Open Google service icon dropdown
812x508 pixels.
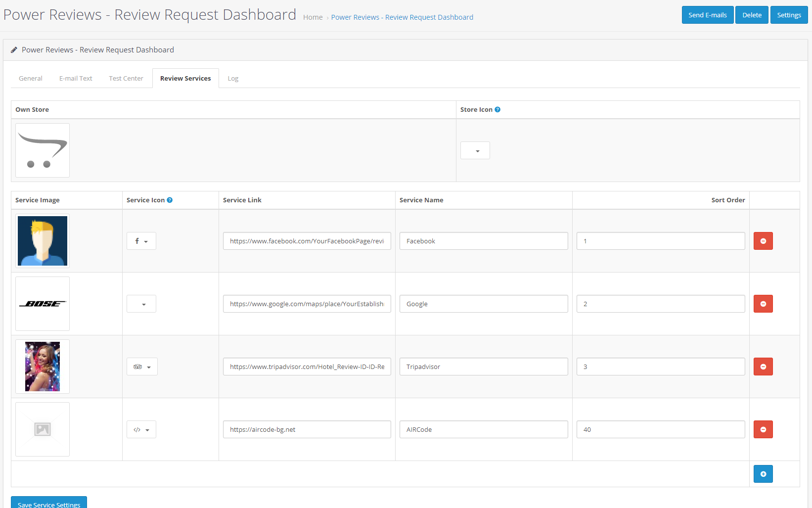point(141,304)
